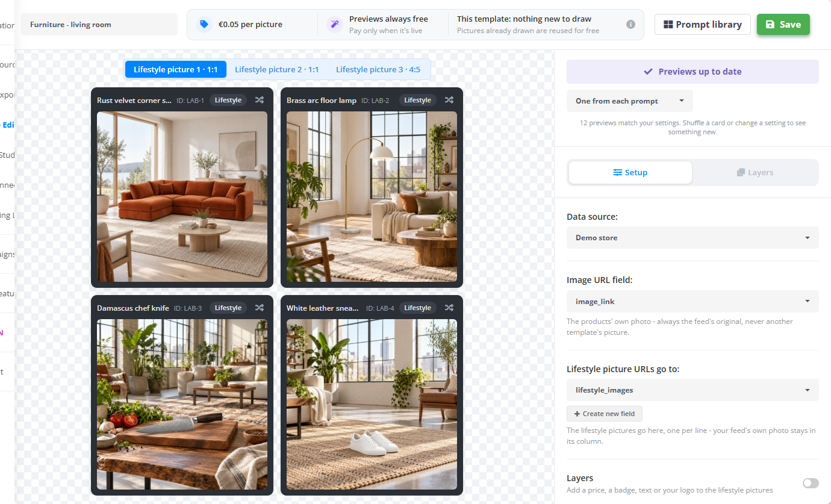Click the Save button
The width and height of the screenshot is (831, 504).
tap(783, 25)
